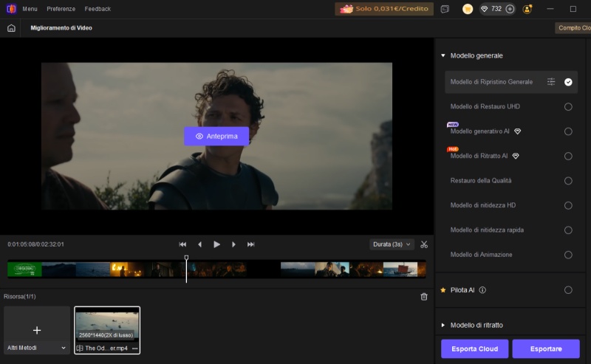Jump to the last frame
Screen dimensions: 591x364
coord(250,244)
